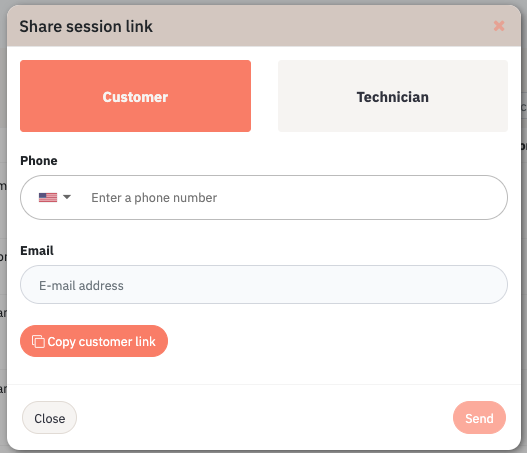This screenshot has width=527, height=453.
Task: Click the Customer label text on orange tile
Action: click(x=135, y=97)
